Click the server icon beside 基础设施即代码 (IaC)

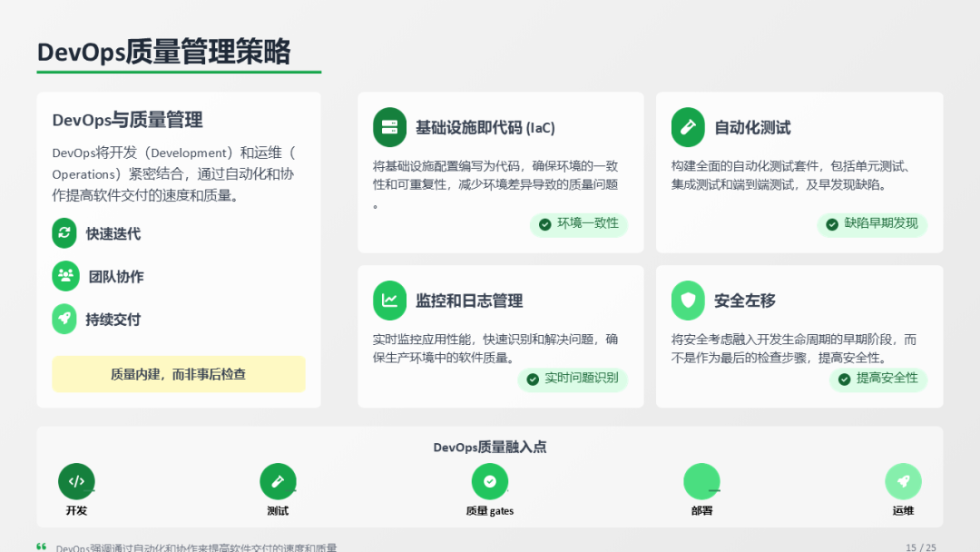[390, 127]
